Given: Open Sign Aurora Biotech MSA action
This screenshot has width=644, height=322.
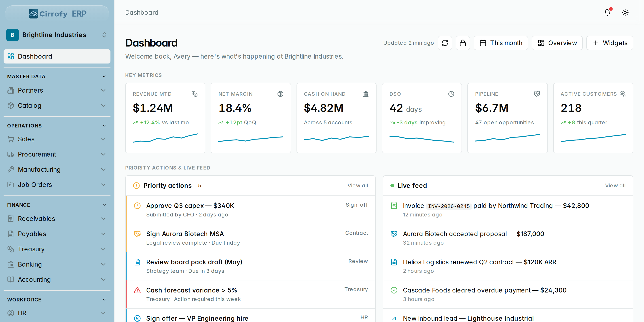Looking at the screenshot, I should tap(250, 238).
